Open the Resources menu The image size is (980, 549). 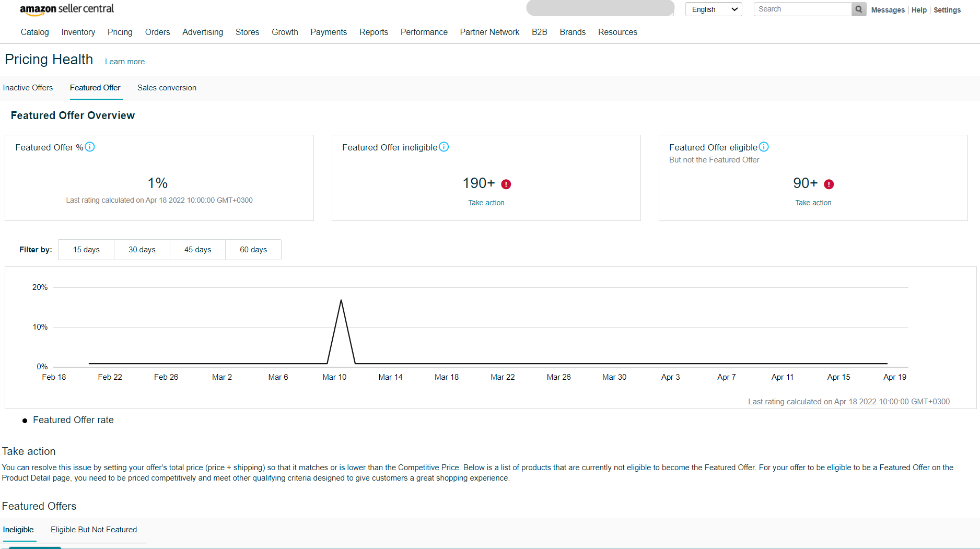coord(618,32)
